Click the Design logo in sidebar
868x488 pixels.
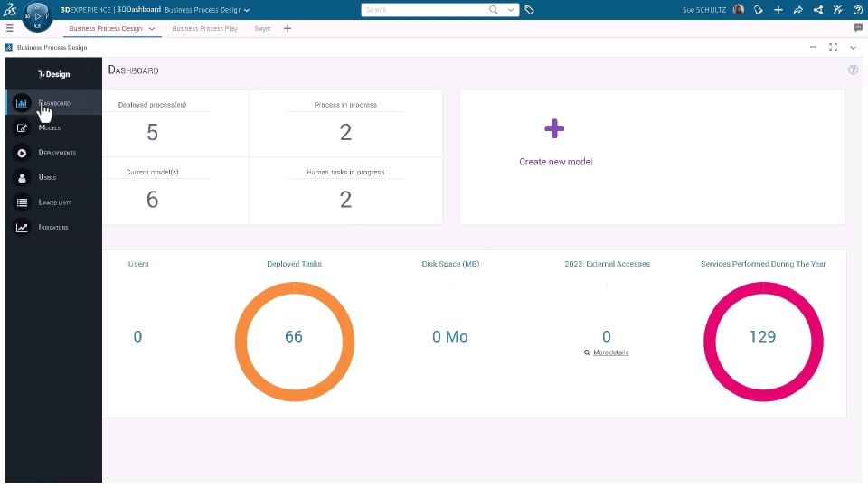tap(53, 73)
